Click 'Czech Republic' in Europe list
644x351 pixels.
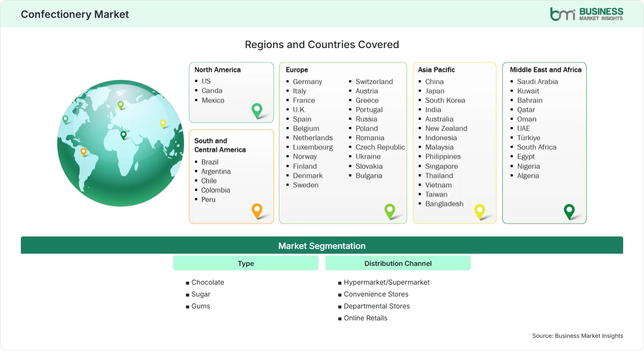[380, 147]
